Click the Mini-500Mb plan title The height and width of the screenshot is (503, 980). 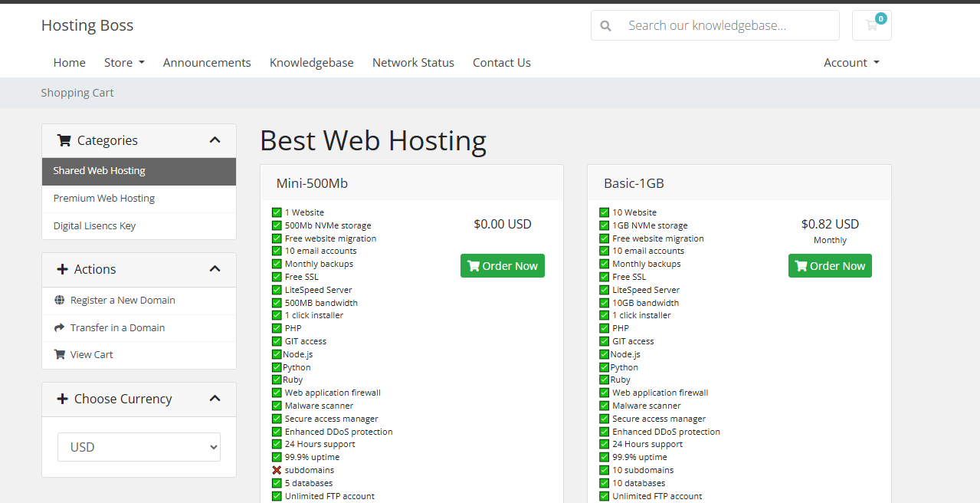tap(312, 183)
